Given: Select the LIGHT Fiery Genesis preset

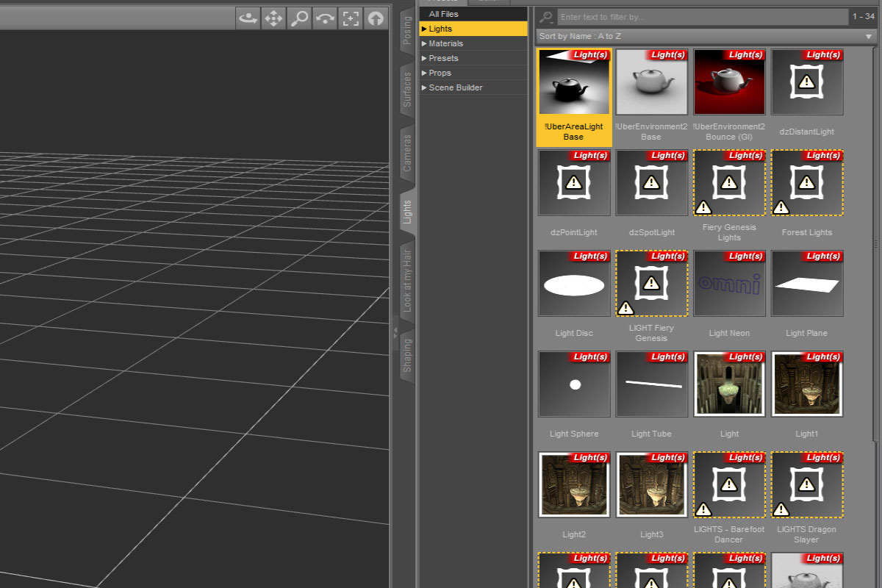Looking at the screenshot, I should coord(651,283).
